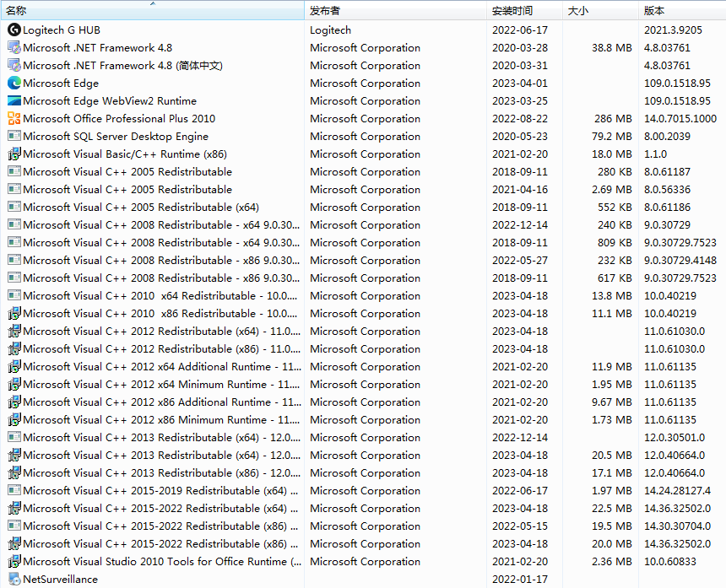Screen dimensions: 726x588
Task: Click the Visual C++ 2010 x64 Redistributable icon
Action: [x=14, y=295]
